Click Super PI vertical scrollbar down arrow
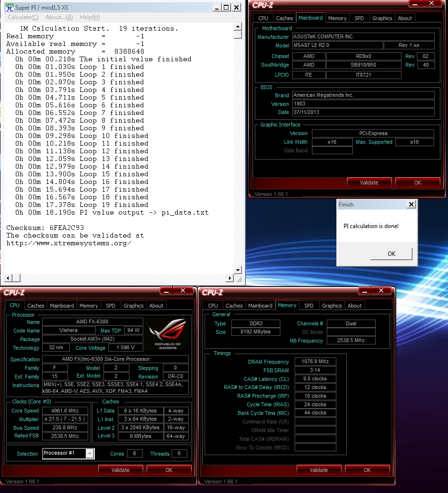 click(x=238, y=270)
